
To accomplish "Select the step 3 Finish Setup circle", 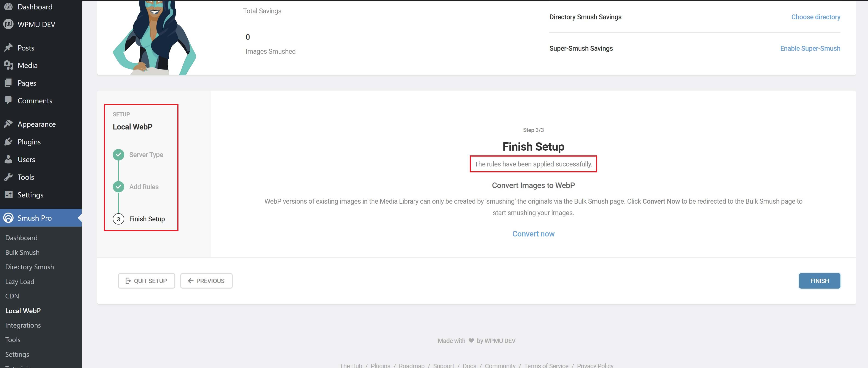I will coord(118,219).
